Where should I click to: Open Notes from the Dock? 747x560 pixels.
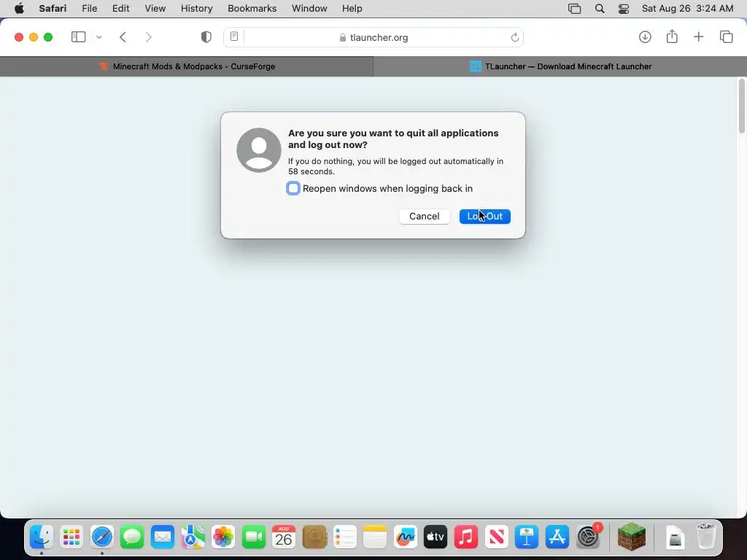click(375, 537)
